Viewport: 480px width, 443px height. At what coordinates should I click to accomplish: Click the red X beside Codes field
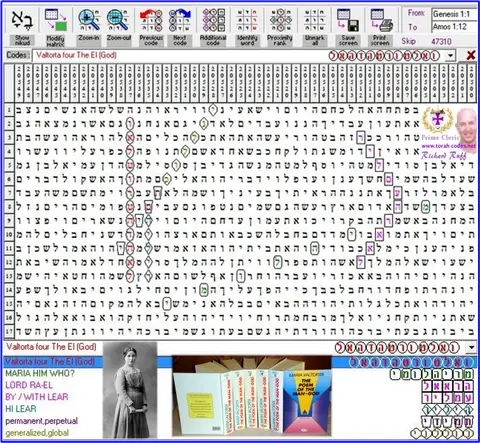tap(471, 55)
